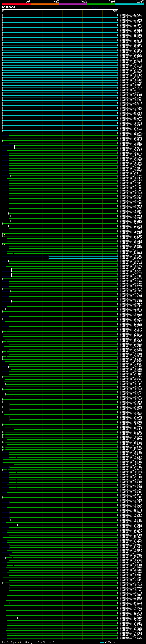Click the UniRef100_A6SVZ3 label
146x644 pixels.
[131, 278]
